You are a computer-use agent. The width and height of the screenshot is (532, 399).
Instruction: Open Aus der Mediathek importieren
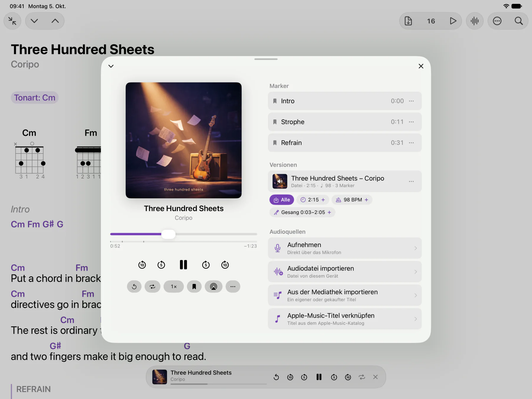pyautogui.click(x=345, y=296)
